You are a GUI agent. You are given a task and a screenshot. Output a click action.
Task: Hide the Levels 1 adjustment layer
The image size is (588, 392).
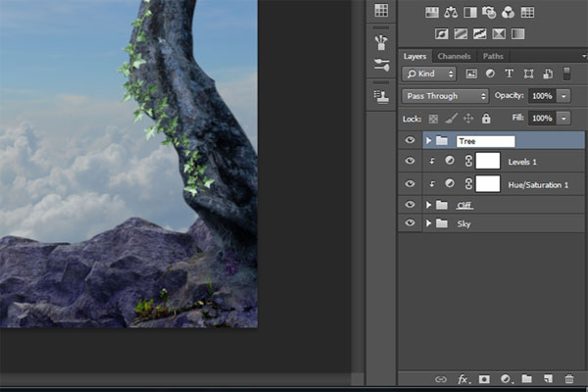click(410, 161)
